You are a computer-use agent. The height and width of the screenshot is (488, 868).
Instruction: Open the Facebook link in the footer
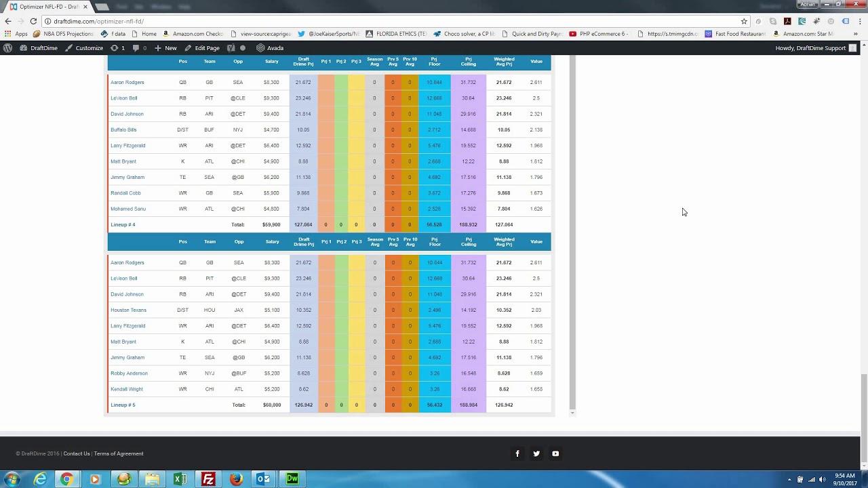[517, 453]
